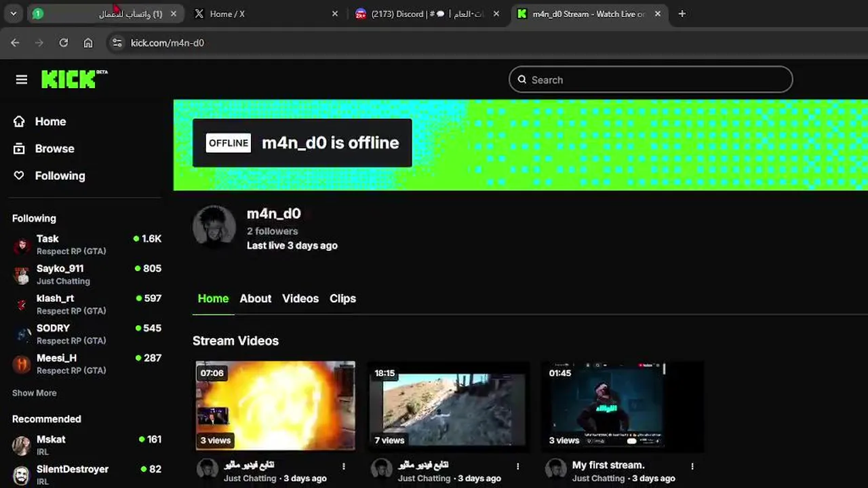Select the Videos channel tab
Image resolution: width=868 pixels, height=488 pixels.
(x=300, y=298)
